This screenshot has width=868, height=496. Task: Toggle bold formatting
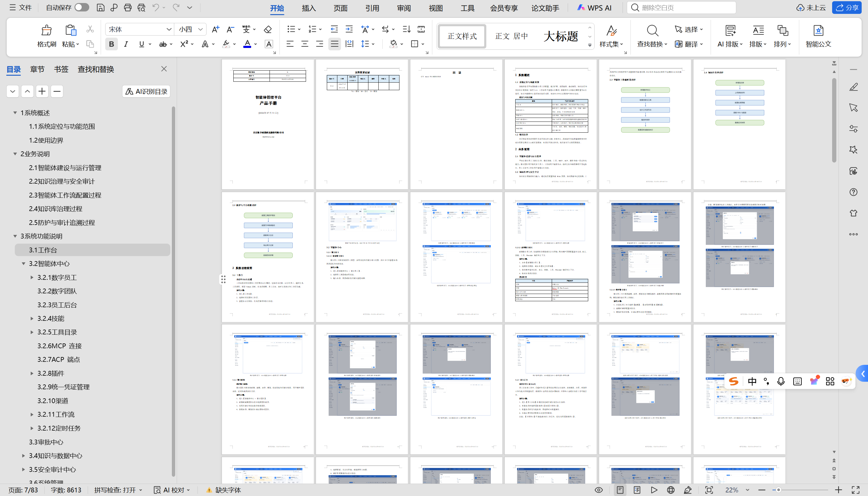click(111, 44)
